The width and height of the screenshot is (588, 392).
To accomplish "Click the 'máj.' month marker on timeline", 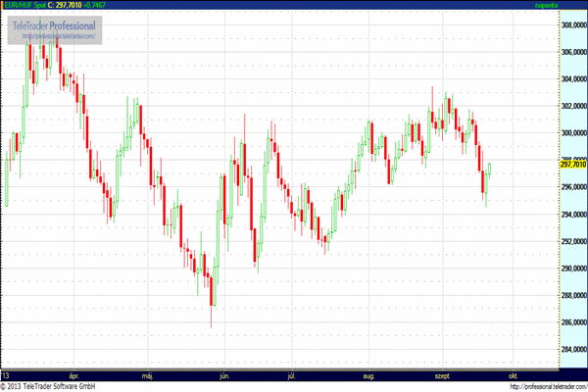I will pos(148,374).
